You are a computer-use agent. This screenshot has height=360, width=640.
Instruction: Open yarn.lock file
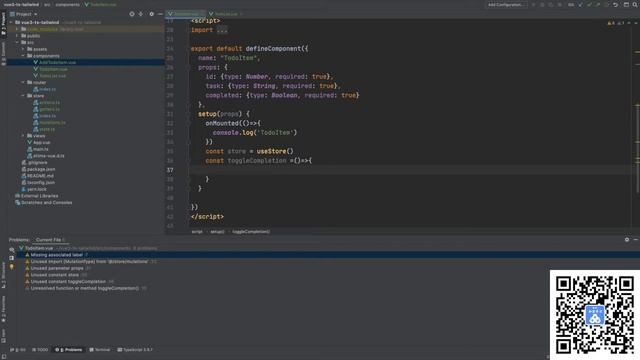click(34, 189)
